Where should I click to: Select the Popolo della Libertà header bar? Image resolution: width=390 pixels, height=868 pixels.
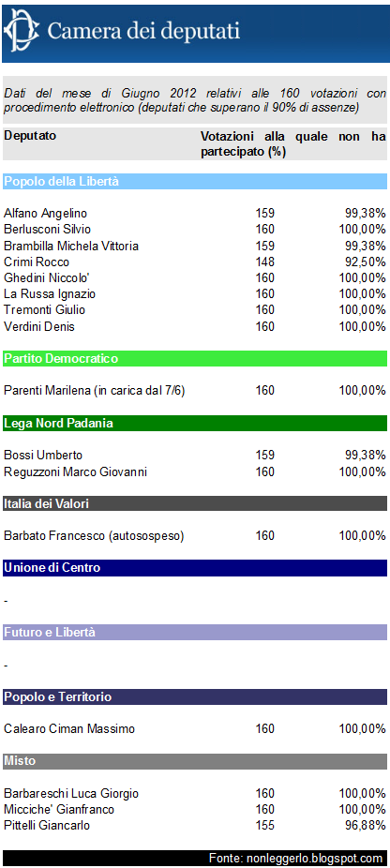(195, 181)
